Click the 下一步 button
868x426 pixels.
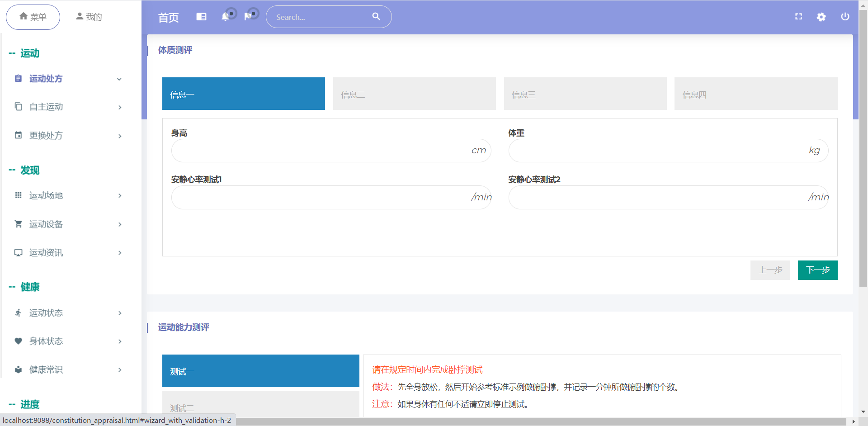(818, 270)
